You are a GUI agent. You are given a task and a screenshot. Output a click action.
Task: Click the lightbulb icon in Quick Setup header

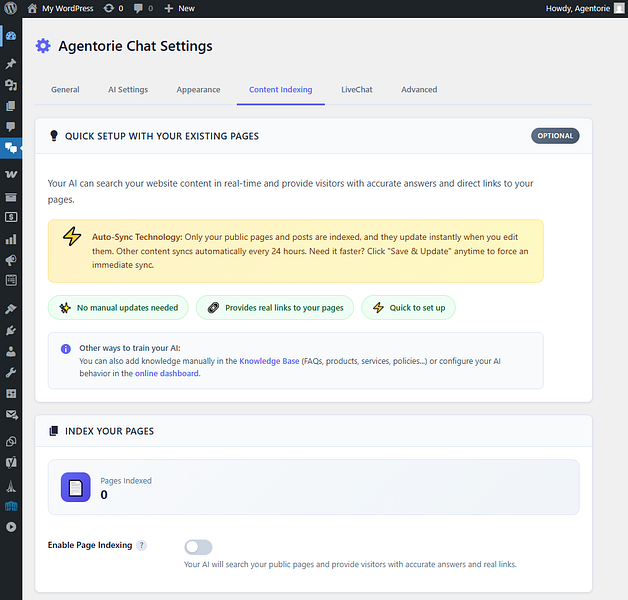click(54, 136)
